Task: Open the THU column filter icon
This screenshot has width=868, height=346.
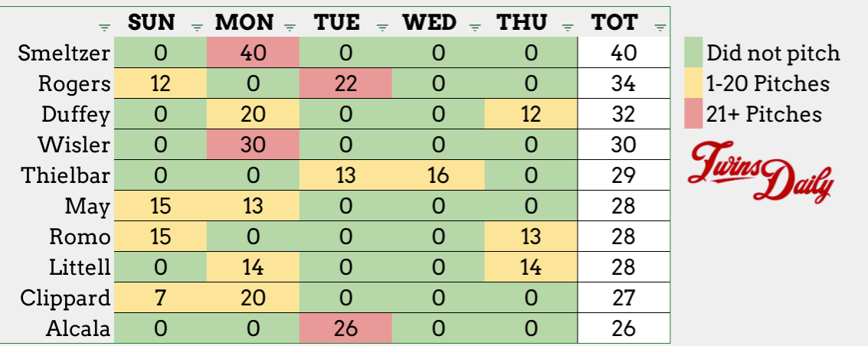Action: (x=568, y=28)
